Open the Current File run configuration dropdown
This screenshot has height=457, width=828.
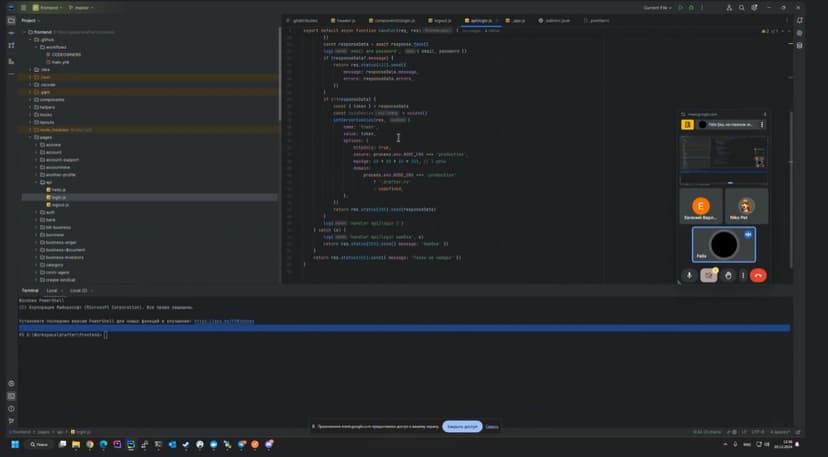(x=656, y=7)
